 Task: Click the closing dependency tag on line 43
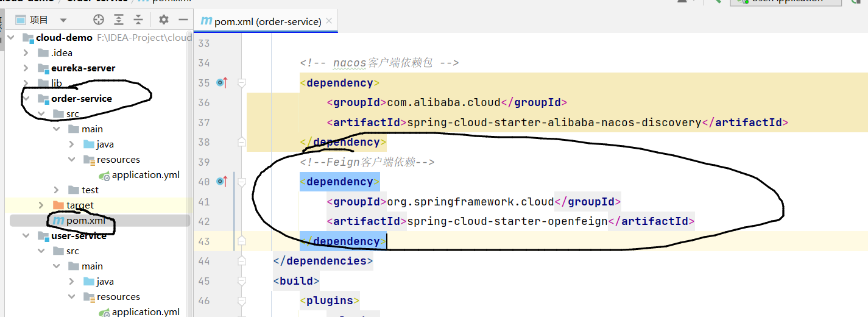(343, 241)
